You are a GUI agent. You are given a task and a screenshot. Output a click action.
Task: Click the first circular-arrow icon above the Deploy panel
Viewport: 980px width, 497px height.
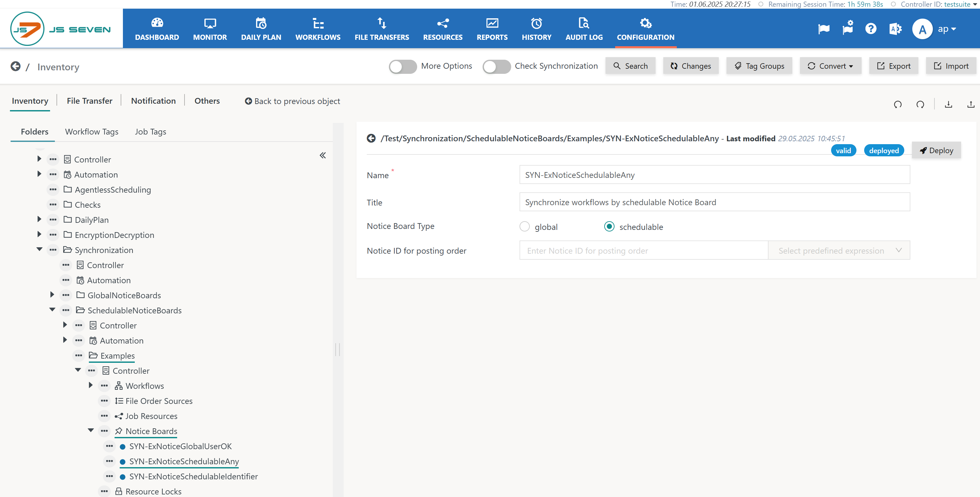(898, 104)
